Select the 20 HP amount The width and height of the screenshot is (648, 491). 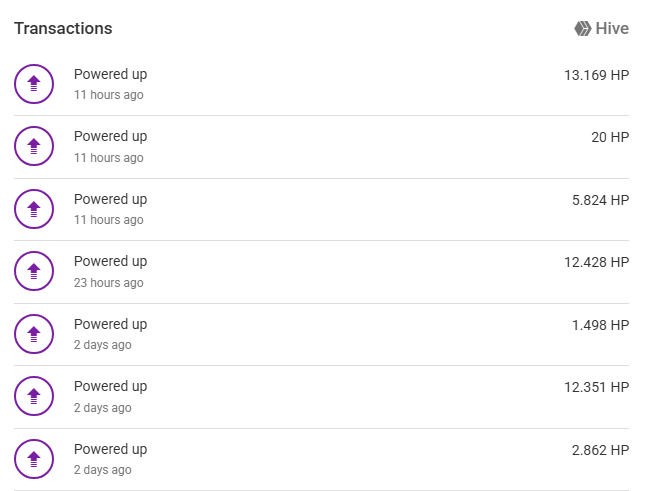[x=610, y=137]
